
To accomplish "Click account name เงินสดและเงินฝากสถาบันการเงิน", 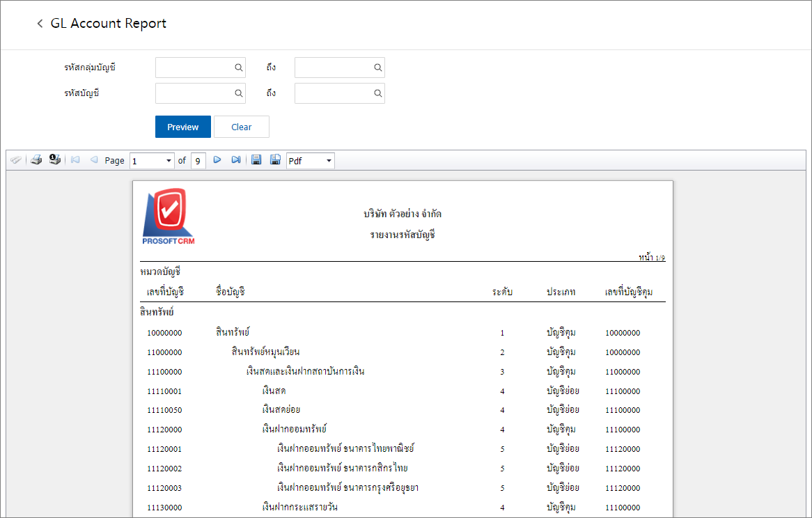I will pyautogui.click(x=305, y=372).
